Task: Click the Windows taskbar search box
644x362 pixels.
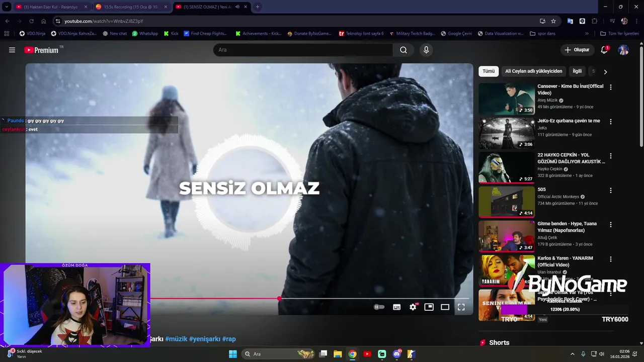Action: coord(278,354)
